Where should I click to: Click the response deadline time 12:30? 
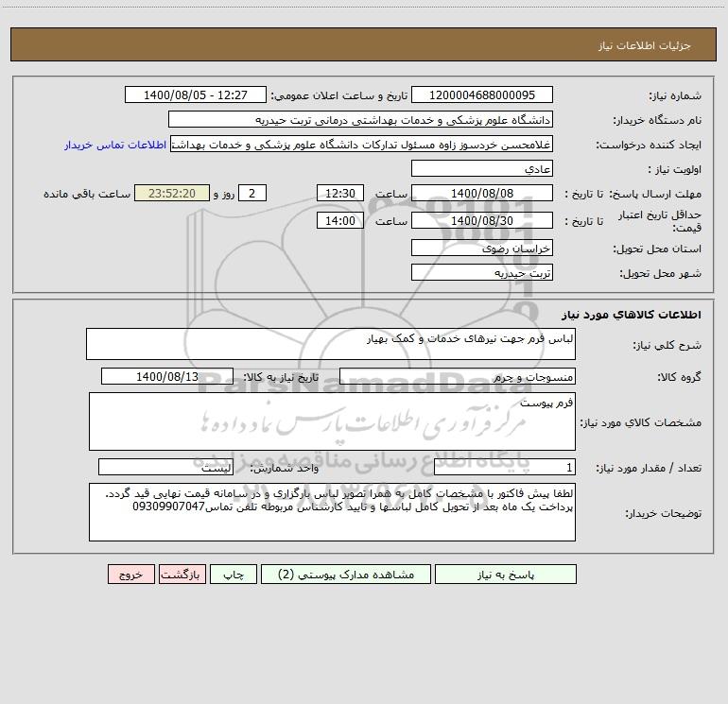coord(339,193)
